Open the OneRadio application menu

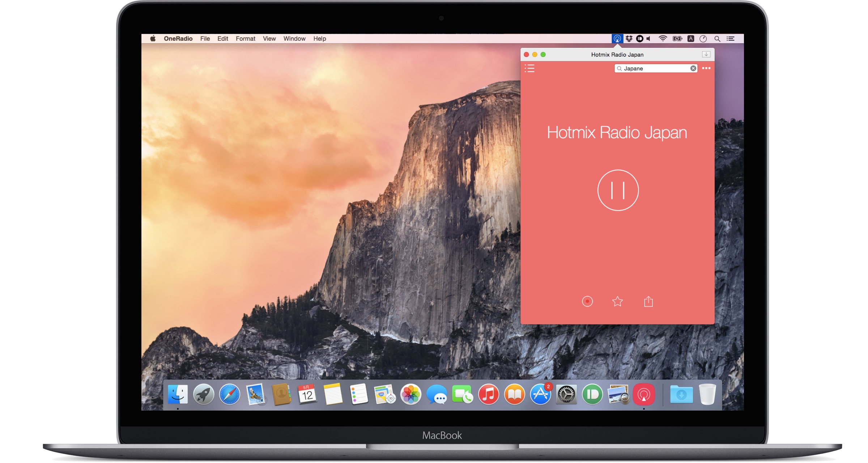click(178, 39)
